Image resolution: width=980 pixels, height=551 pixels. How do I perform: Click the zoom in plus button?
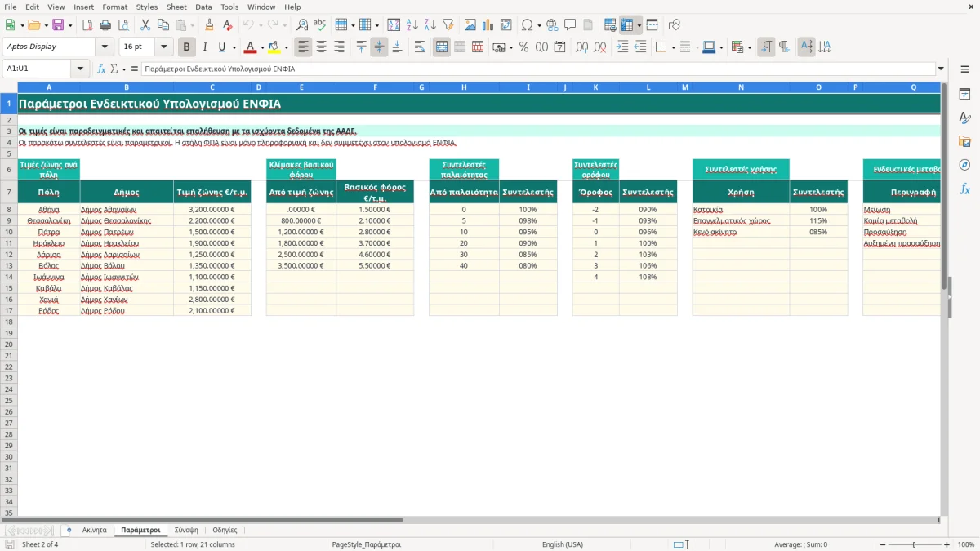[947, 544]
